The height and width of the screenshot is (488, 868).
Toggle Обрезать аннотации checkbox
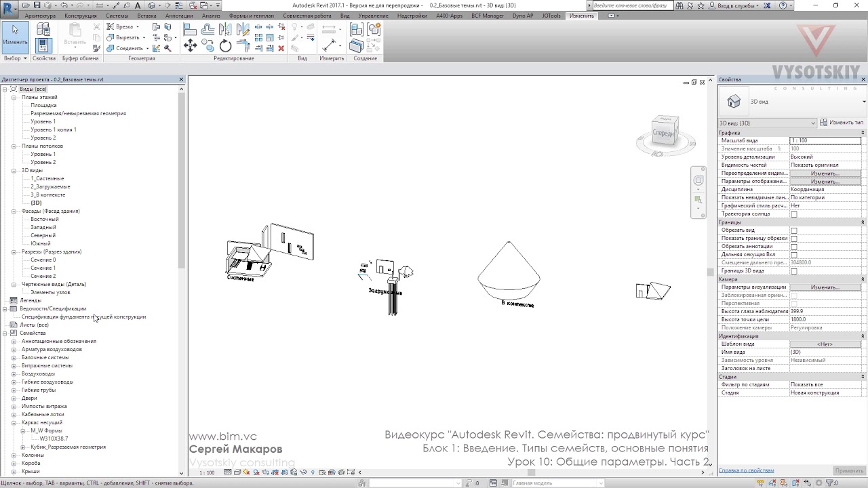794,247
